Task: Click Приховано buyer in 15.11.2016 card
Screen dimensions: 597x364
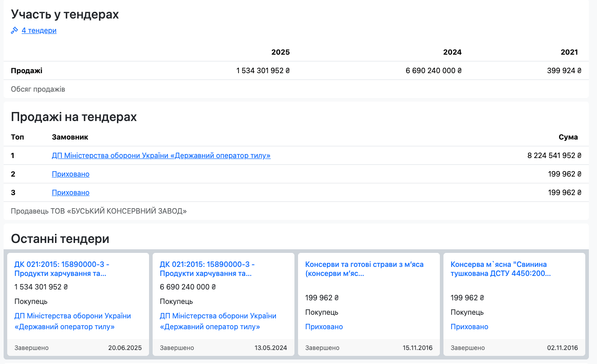Action: 324,327
